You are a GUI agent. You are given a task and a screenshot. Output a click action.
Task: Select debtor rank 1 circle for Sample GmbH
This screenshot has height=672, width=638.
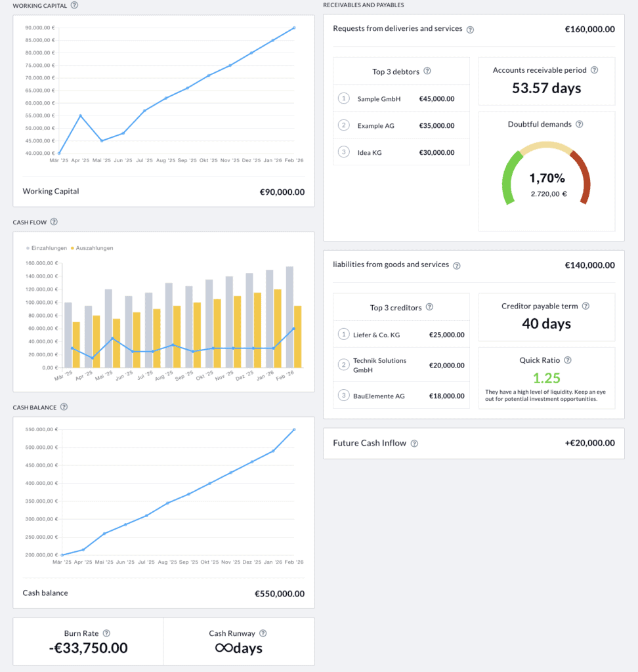click(x=343, y=98)
